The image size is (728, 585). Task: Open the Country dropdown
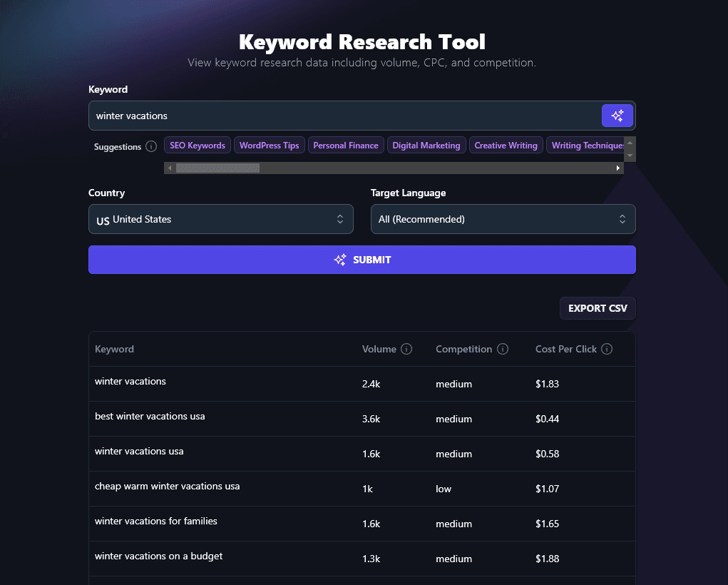pos(220,219)
